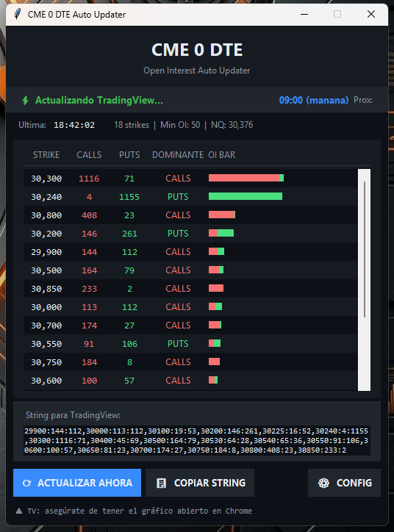
Task: Click the NQ: 30,376 price text
Action: coord(232,125)
